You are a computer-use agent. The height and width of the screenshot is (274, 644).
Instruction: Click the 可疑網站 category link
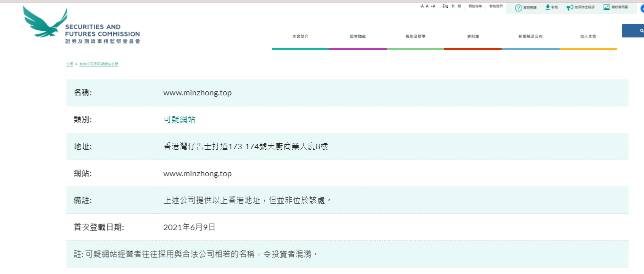tap(179, 120)
